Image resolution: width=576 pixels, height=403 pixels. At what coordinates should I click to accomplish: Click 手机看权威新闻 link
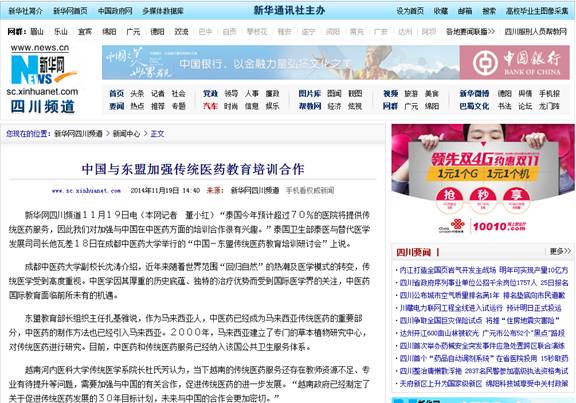click(x=310, y=190)
